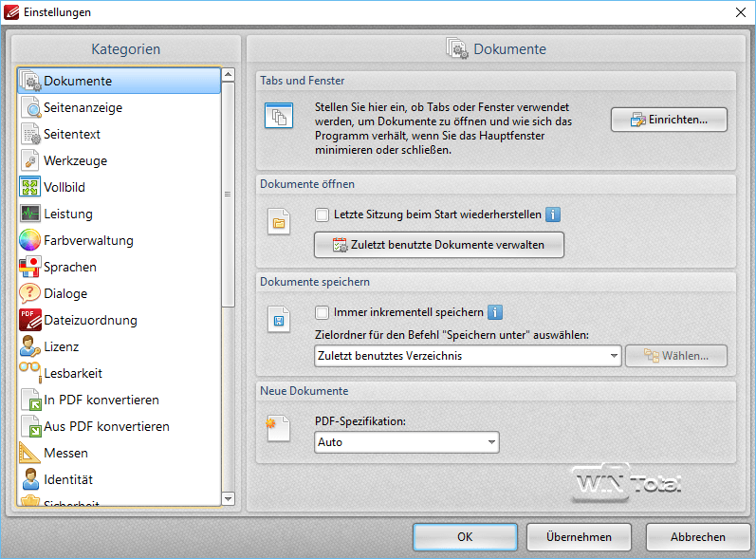Go to In PDF konvertieren category

tap(120, 400)
